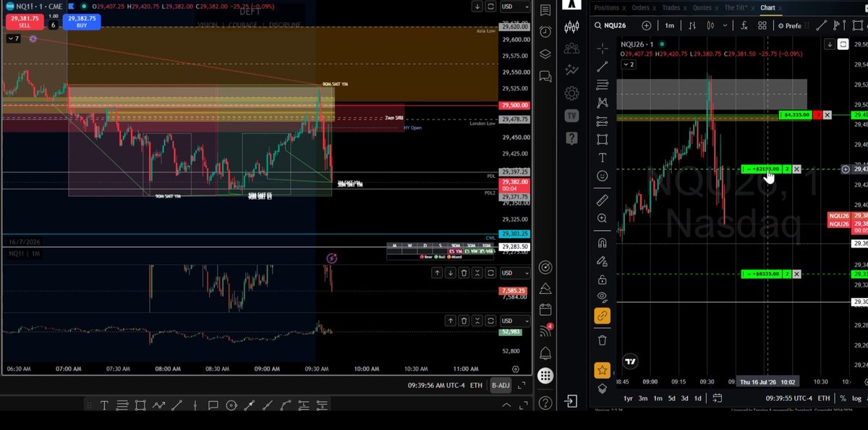Click the go-to-date calendar icon

pos(718,398)
